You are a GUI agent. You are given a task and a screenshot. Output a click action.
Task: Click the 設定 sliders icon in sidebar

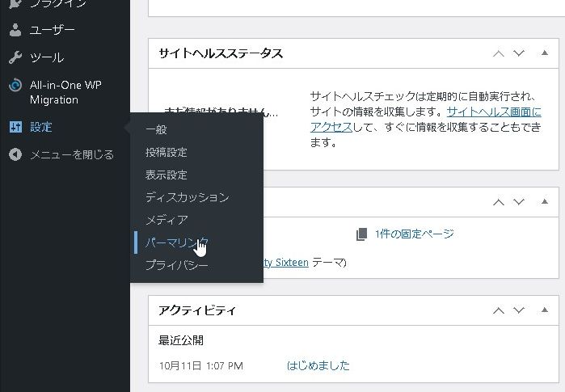tap(15, 127)
